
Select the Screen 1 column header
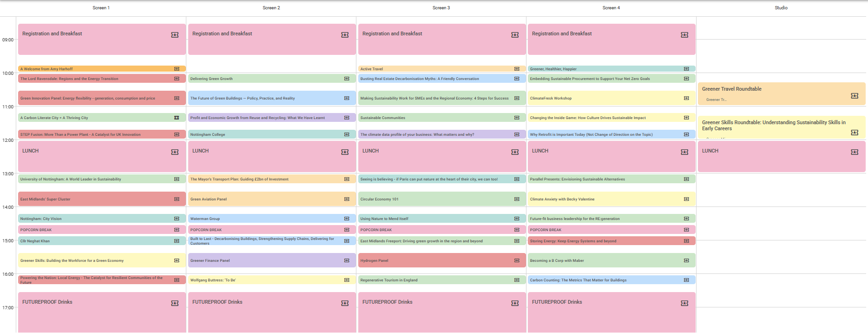point(101,8)
